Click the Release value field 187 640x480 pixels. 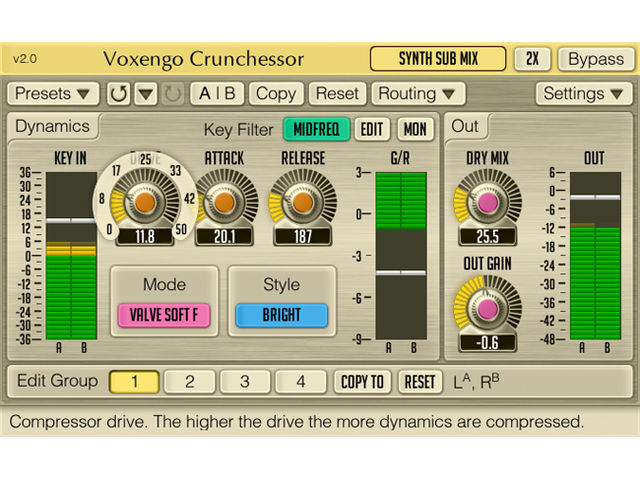302,237
